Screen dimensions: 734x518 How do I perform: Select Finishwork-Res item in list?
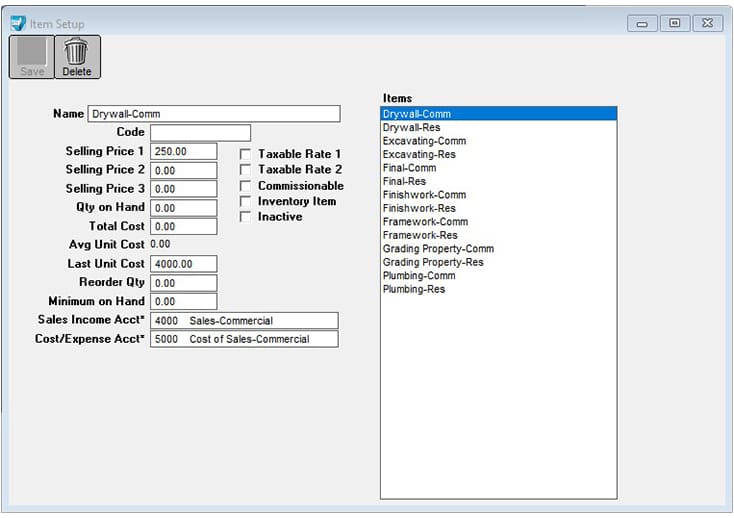click(x=419, y=208)
